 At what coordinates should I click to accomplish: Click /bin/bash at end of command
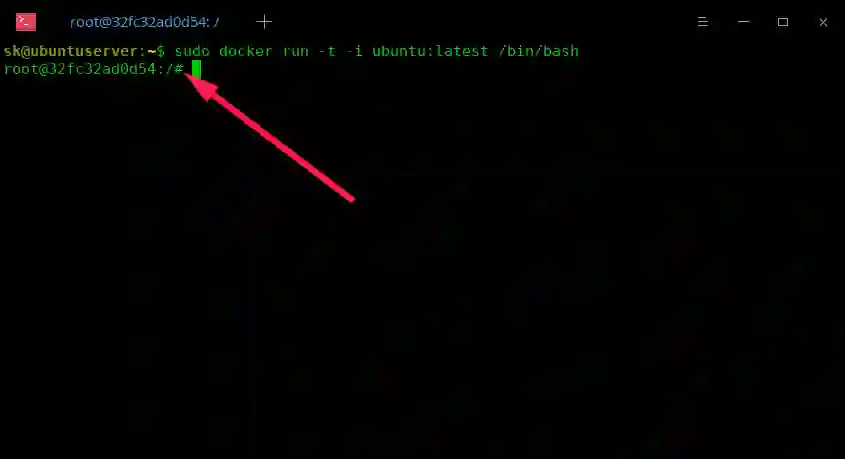click(538, 51)
